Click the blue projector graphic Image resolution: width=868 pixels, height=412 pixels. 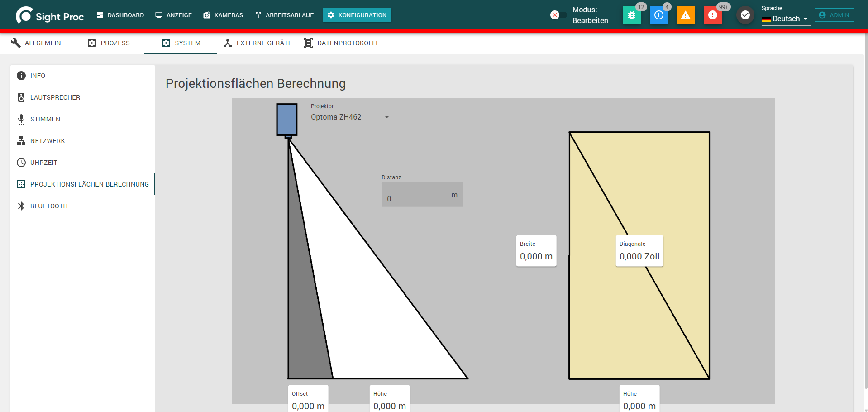[287, 120]
